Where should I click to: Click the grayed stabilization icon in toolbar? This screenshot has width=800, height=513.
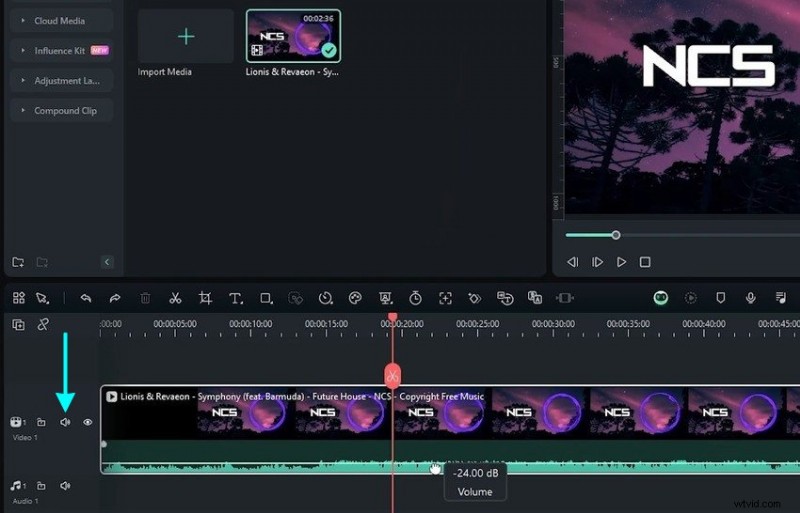(565, 298)
